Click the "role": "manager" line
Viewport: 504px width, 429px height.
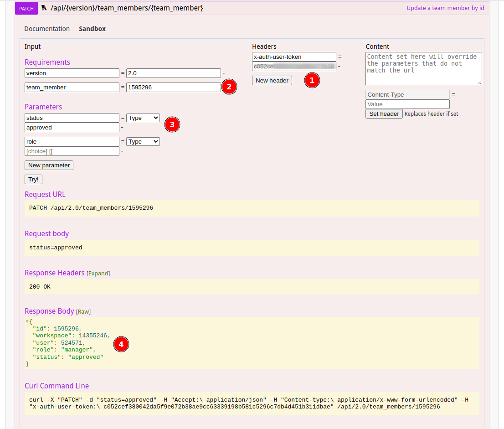pos(64,350)
